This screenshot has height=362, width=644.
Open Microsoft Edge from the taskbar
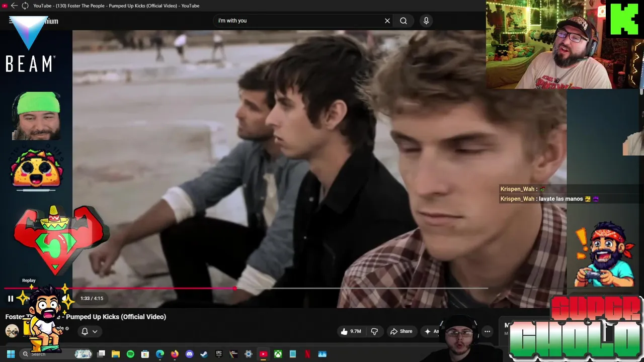[160, 354]
